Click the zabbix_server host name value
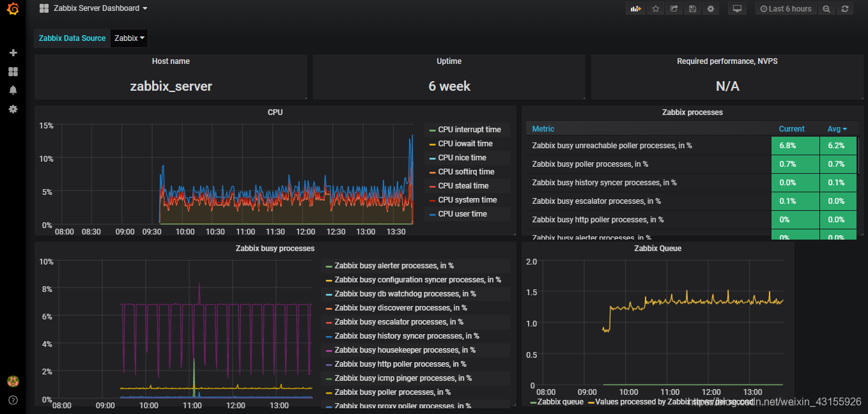Screen dimensions: 868x414 click(171, 86)
